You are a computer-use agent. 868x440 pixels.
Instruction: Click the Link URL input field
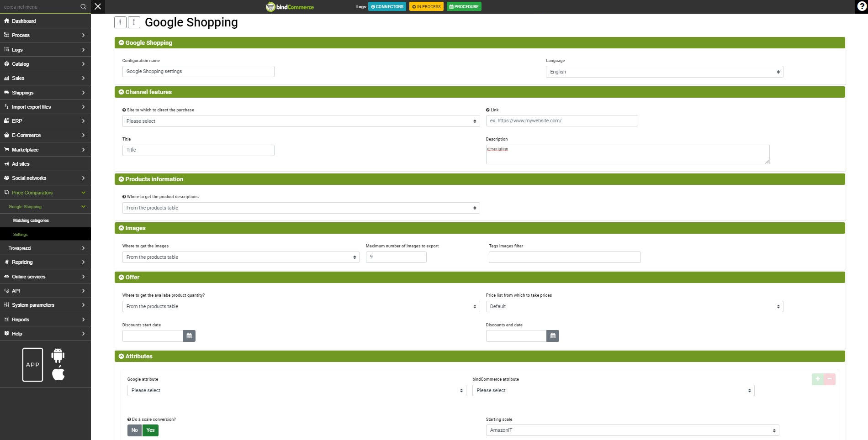(x=562, y=121)
